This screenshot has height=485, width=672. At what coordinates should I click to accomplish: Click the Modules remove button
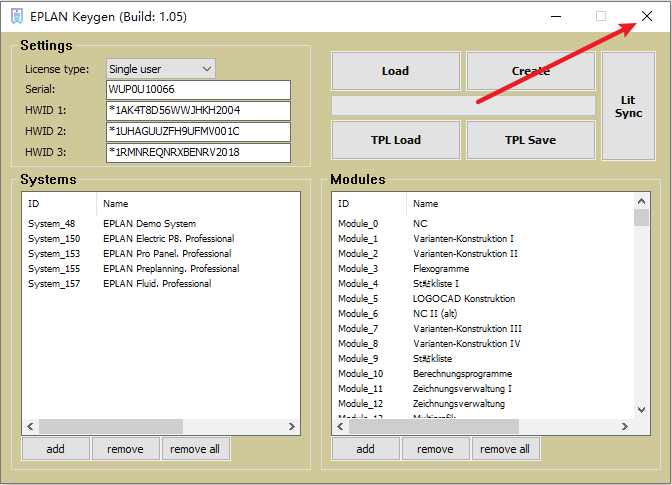point(435,449)
